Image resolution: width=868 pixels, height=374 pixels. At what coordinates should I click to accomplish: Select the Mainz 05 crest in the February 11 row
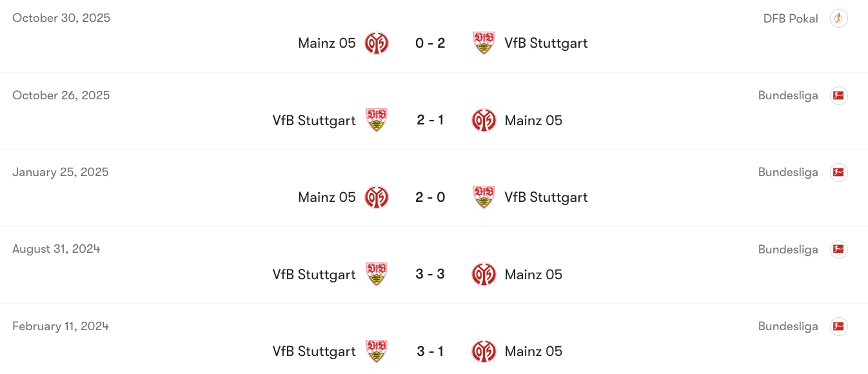tap(484, 351)
